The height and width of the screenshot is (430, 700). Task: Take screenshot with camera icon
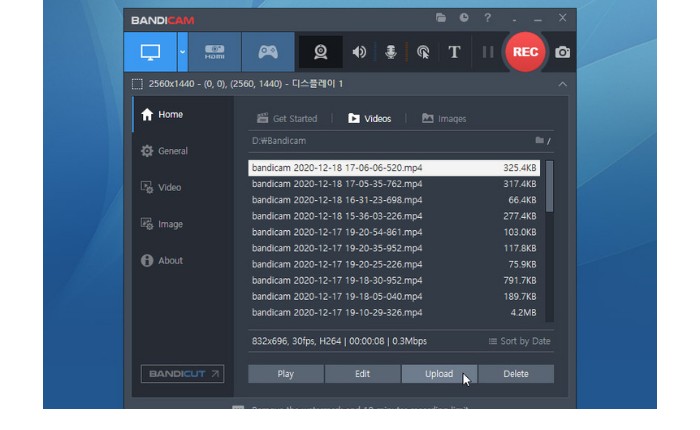pos(562,52)
